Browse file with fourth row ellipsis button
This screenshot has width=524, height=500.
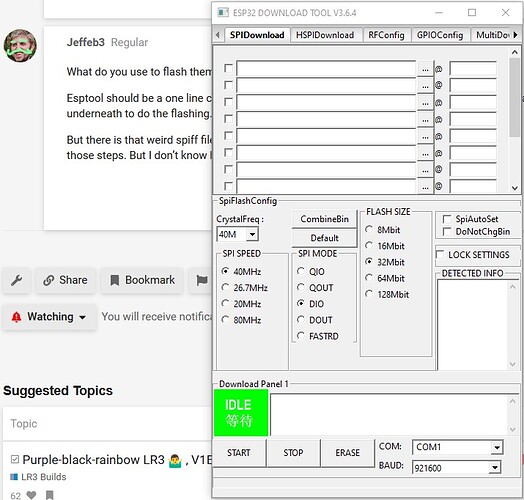pyautogui.click(x=425, y=120)
